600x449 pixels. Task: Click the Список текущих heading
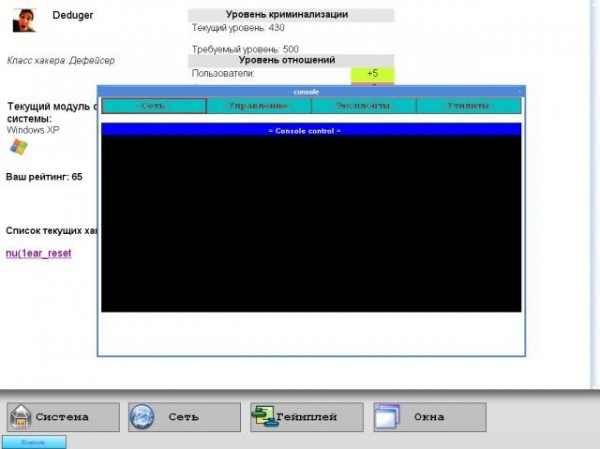(x=52, y=231)
